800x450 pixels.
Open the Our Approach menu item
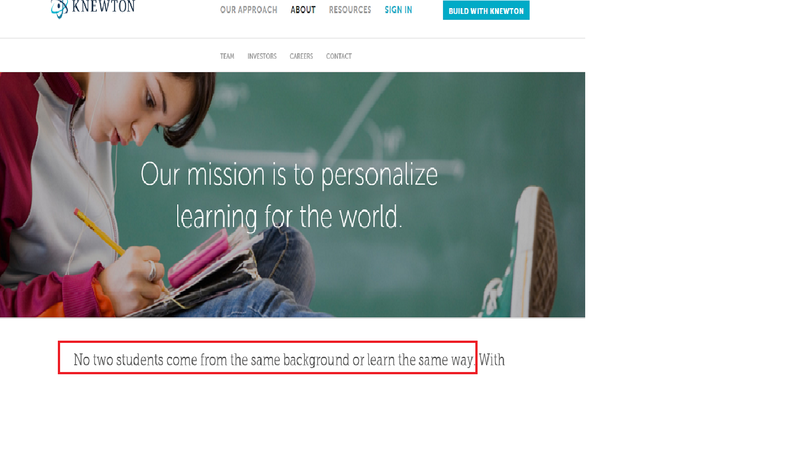(248, 10)
